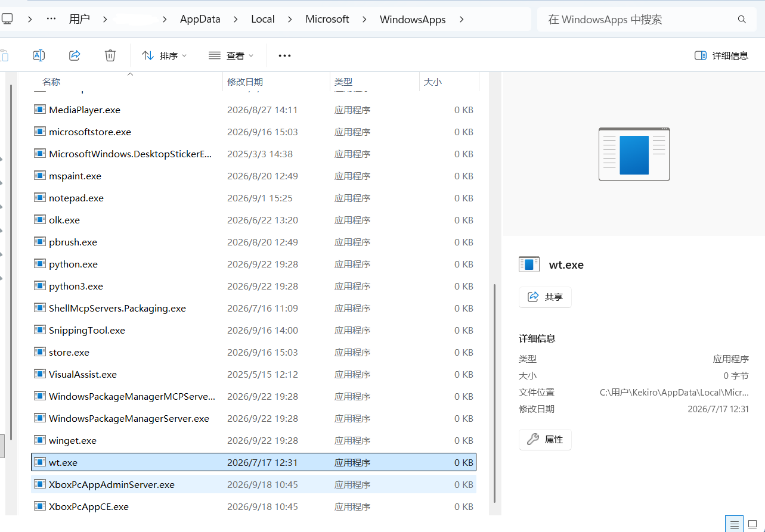Screen dimensions: 765x532
Task: Click the rename icon in the toolbar
Action: tap(39, 55)
